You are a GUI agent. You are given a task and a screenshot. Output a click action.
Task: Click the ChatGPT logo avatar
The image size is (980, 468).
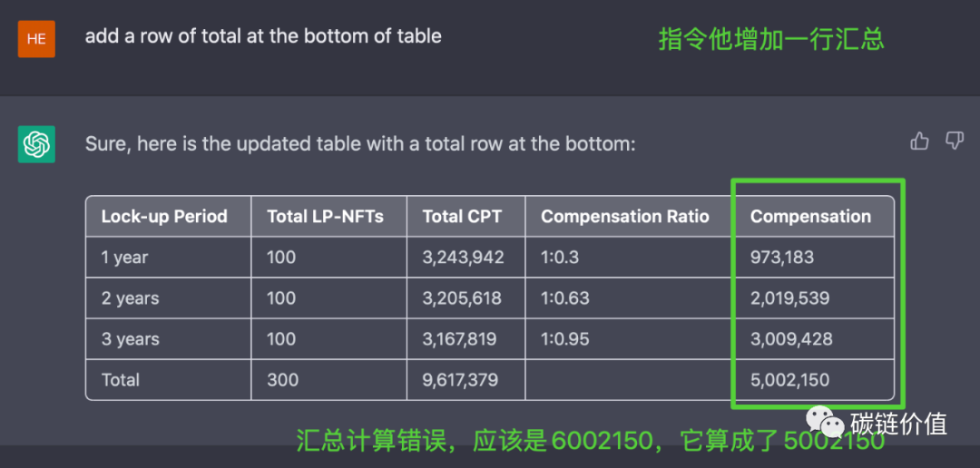click(36, 144)
